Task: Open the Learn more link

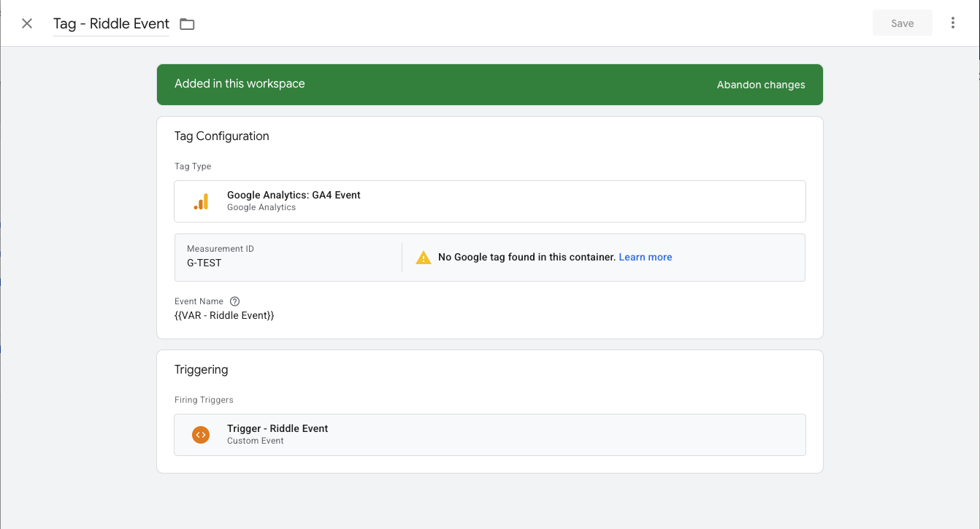Action: tap(646, 257)
